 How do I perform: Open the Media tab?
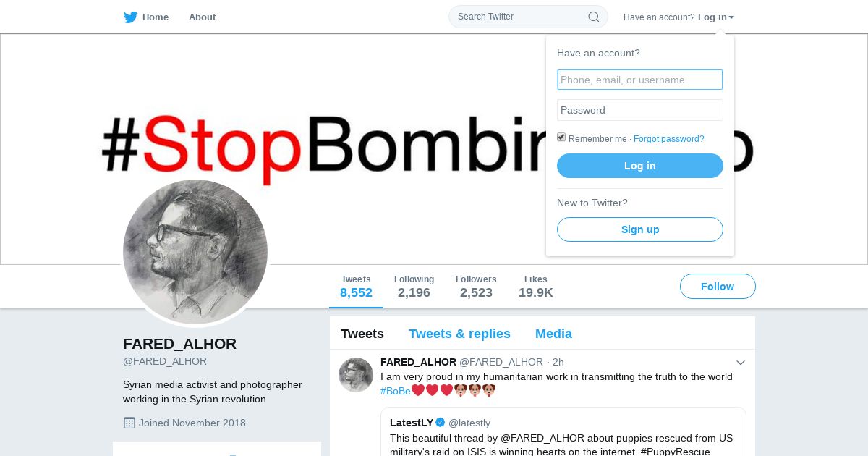point(553,334)
